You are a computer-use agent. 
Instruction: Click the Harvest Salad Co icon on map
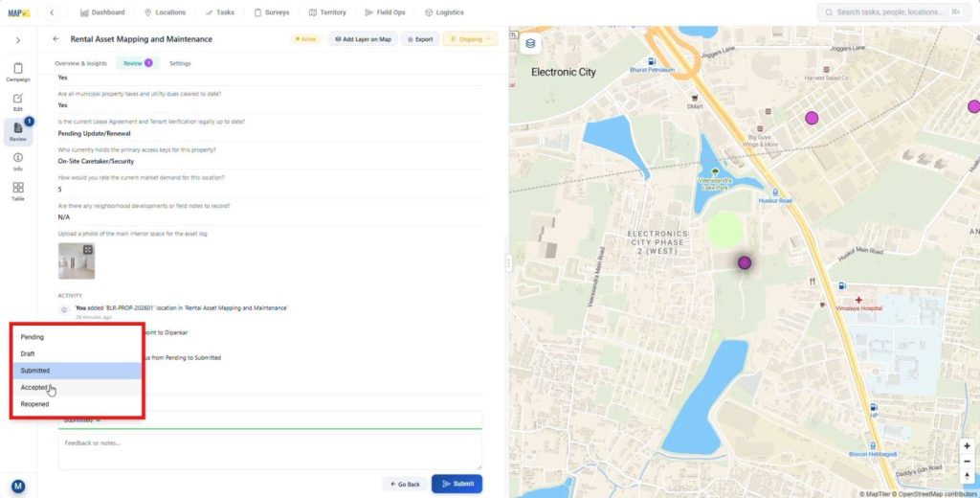pyautogui.click(x=826, y=70)
